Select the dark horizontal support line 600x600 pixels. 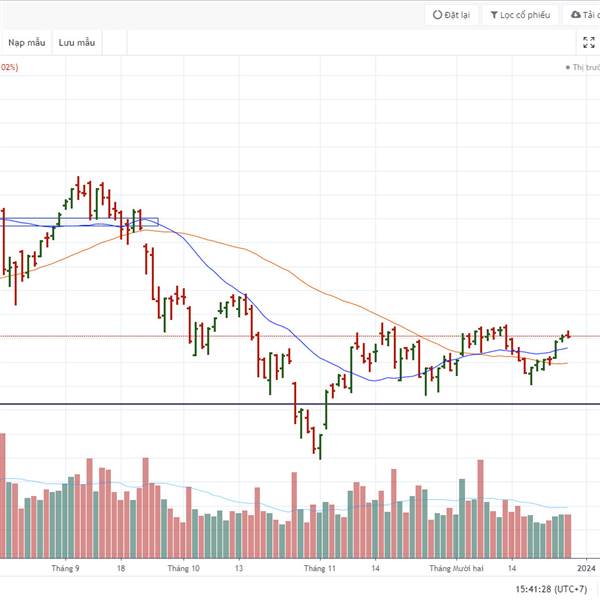click(300, 404)
